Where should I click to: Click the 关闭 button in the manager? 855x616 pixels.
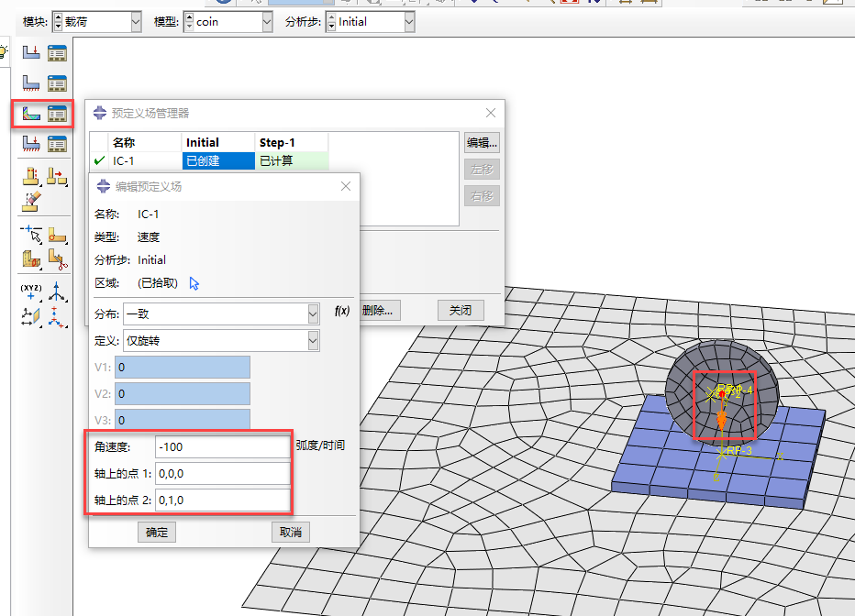pyautogui.click(x=461, y=311)
